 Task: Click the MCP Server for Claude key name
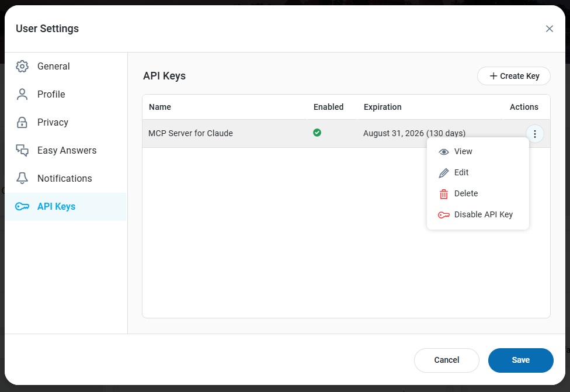pyautogui.click(x=190, y=133)
